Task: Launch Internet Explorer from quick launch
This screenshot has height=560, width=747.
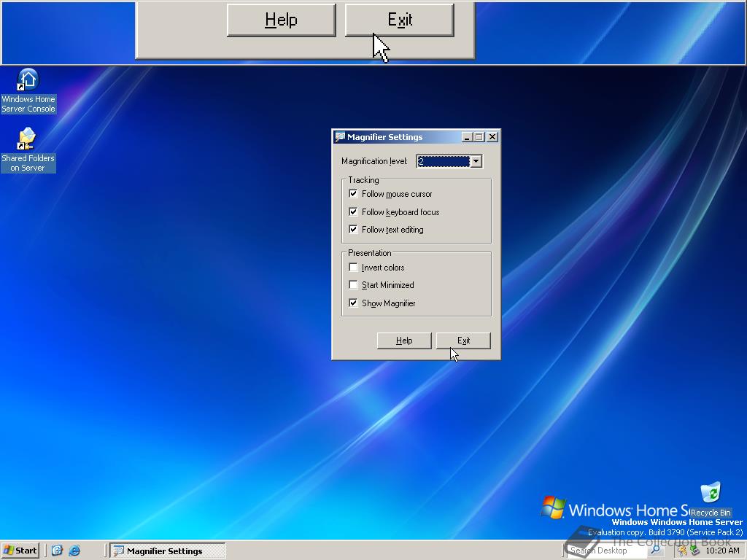Action: pyautogui.click(x=74, y=551)
